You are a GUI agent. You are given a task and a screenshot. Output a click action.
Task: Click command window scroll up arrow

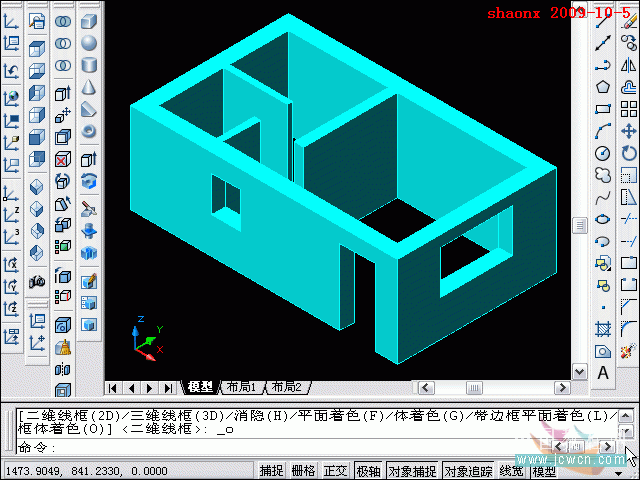pos(626,416)
